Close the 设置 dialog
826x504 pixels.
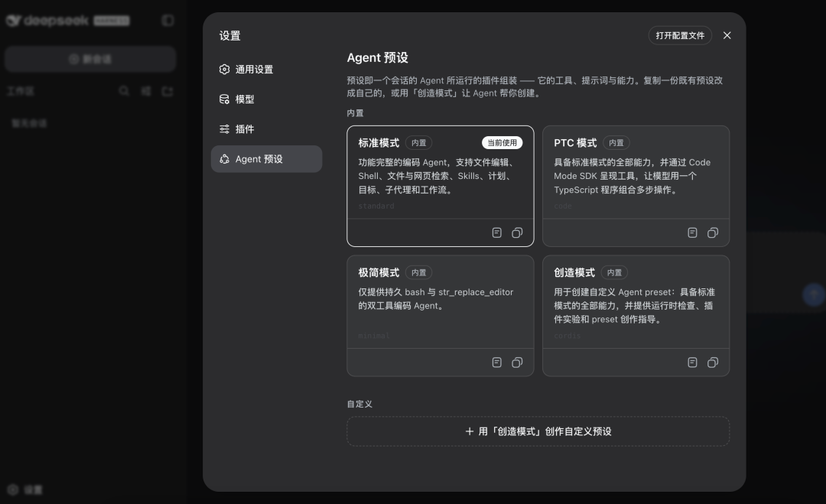(x=727, y=35)
